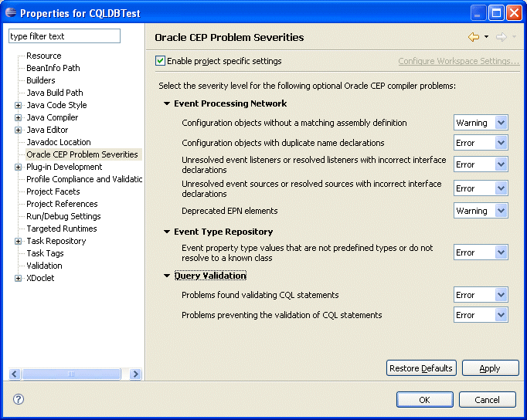Viewport: 527px width, 420px height.
Task: Select BeanInfo Path in the tree
Action: 53,68
